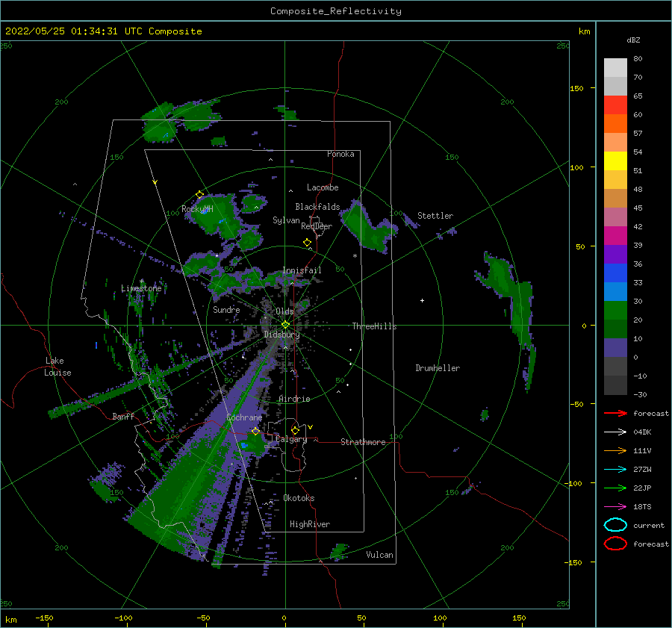672x628 pixels.
Task: Click the magenta swatch between 42 and 39
Action: pos(615,236)
